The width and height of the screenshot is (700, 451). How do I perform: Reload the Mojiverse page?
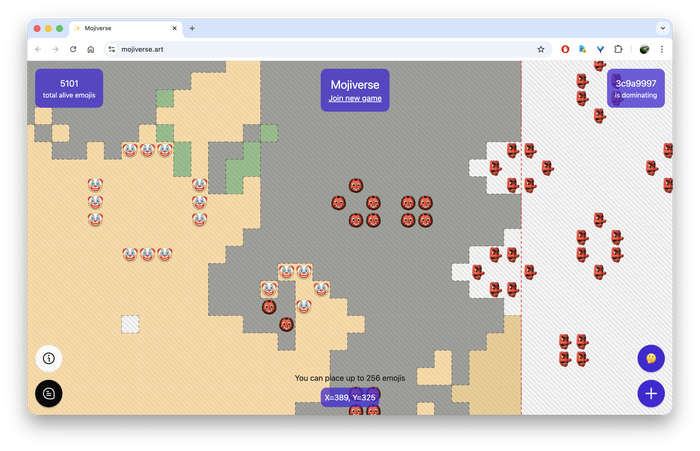click(x=73, y=49)
